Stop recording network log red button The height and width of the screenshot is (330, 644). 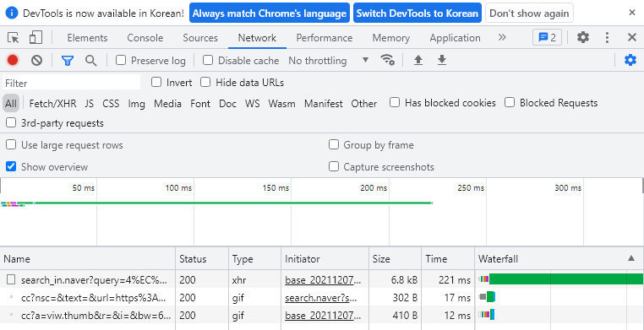(13, 60)
